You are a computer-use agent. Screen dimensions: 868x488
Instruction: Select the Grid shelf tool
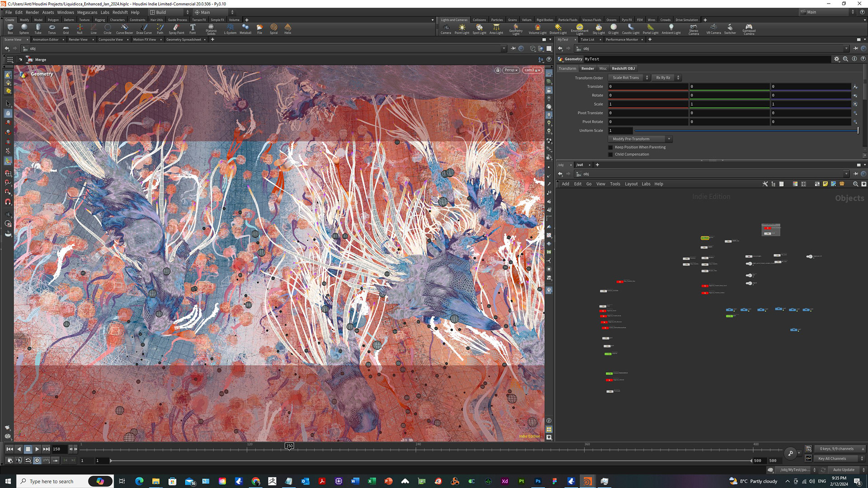pyautogui.click(x=66, y=29)
